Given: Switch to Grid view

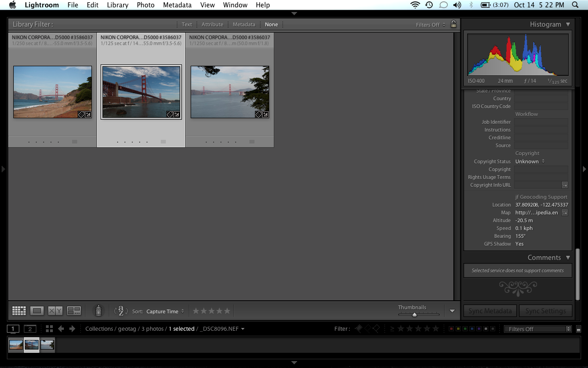Looking at the screenshot, I should click(19, 311).
